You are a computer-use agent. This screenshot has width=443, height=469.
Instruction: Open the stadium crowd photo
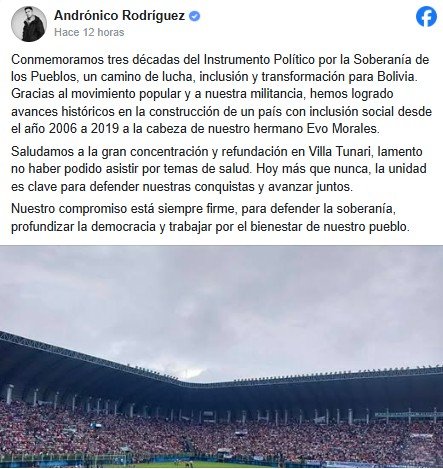221,357
